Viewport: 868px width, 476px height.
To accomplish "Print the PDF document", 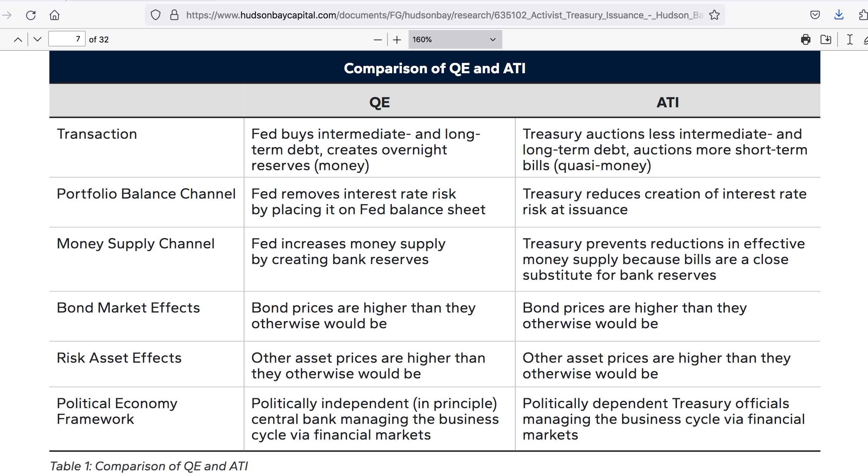I will point(806,39).
